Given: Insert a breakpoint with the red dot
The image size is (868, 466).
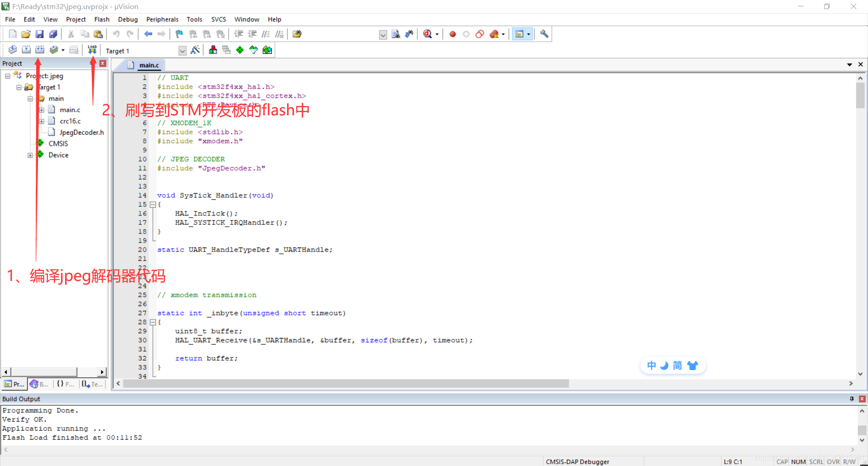Looking at the screenshot, I should click(x=453, y=34).
